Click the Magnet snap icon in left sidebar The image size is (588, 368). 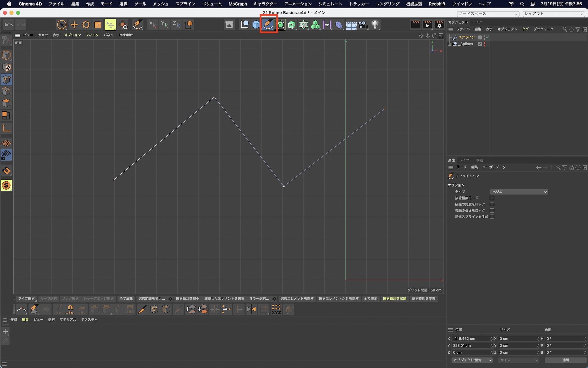point(6,171)
